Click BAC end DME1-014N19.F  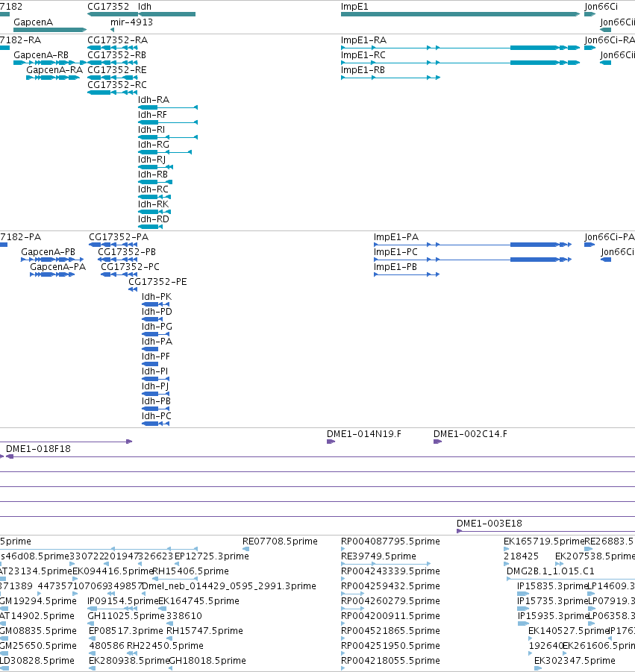click(x=364, y=434)
